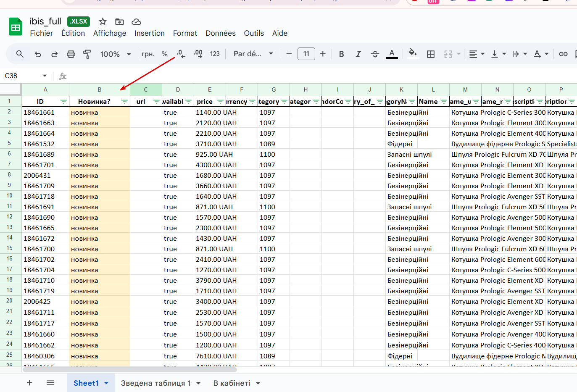
Task: Show all sheets list
Action: click(x=50, y=383)
